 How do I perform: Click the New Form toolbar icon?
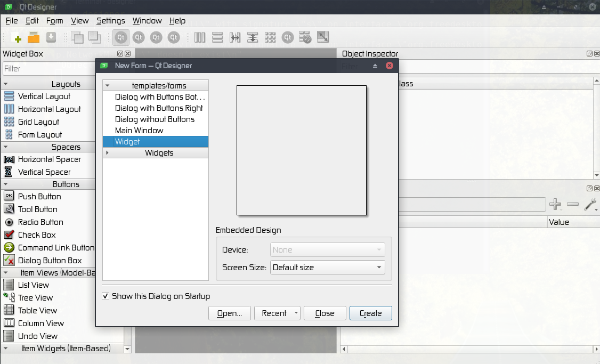point(17,37)
